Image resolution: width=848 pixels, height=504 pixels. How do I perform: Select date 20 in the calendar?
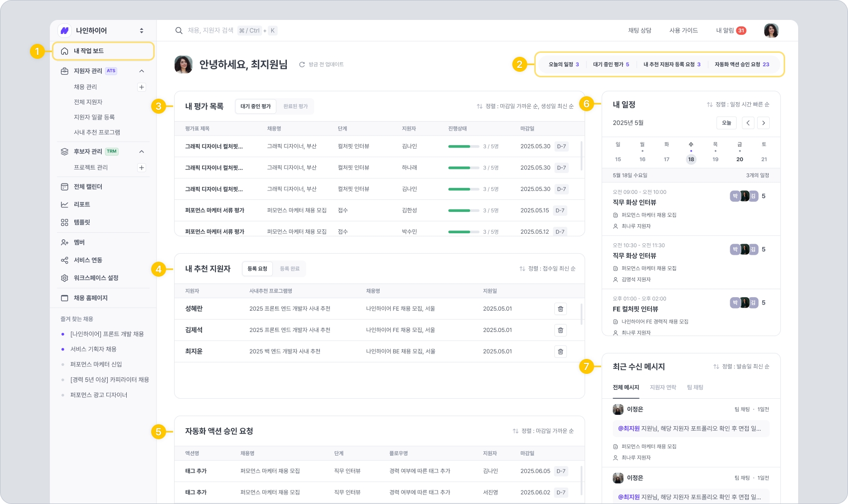pos(740,160)
